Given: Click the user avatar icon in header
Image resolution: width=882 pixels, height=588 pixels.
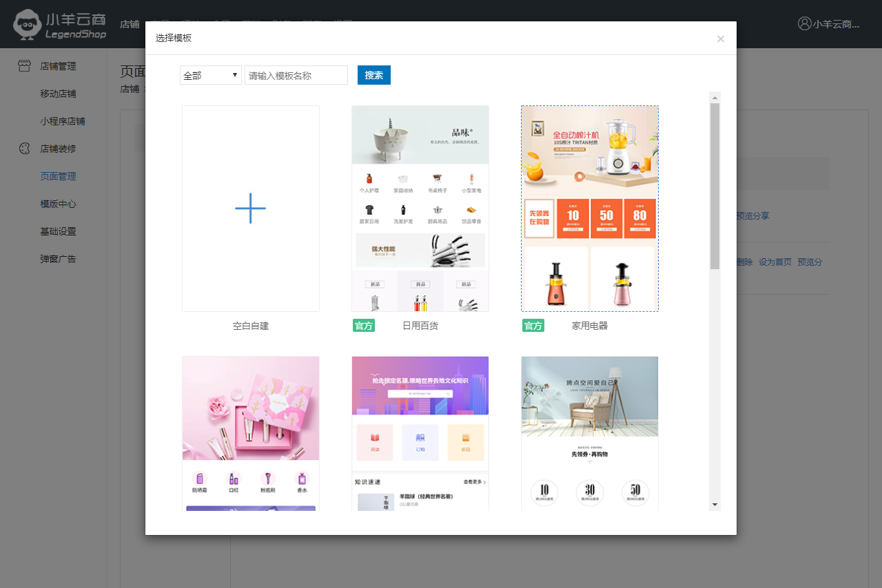Looking at the screenshot, I should pyautogui.click(x=804, y=23).
